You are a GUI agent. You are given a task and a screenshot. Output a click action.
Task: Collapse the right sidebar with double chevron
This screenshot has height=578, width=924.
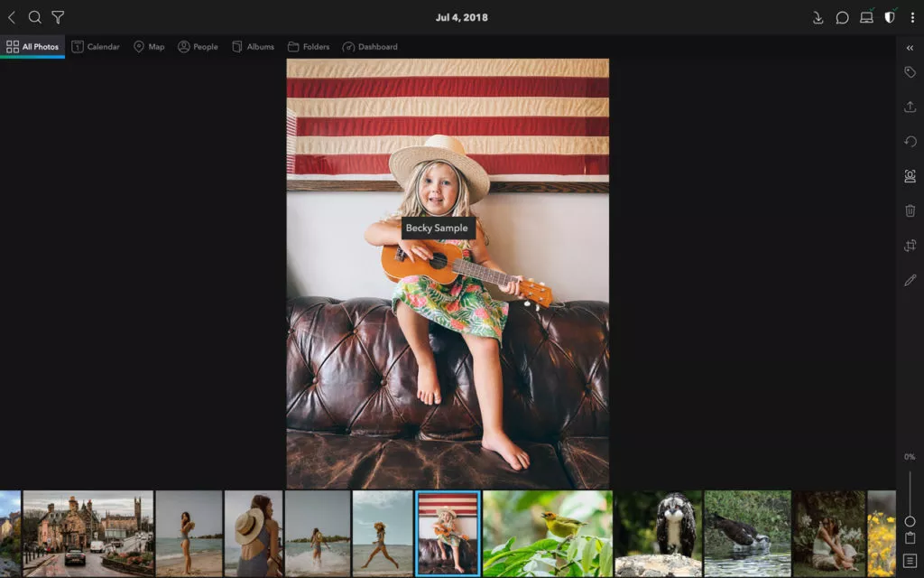[910, 48]
